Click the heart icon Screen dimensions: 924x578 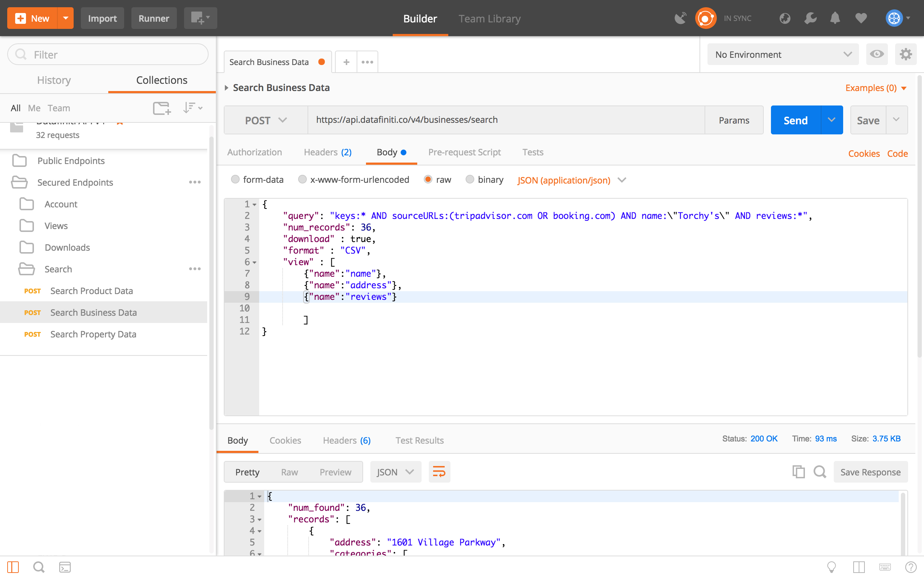pos(860,18)
